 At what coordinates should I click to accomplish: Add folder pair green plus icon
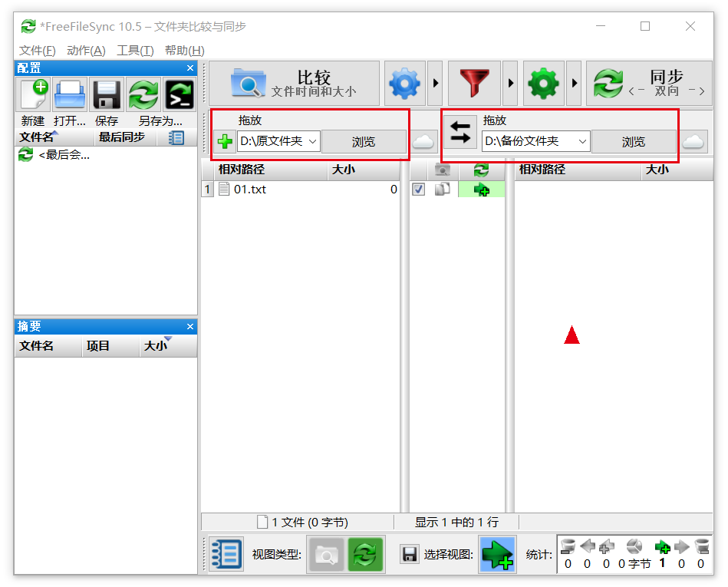225,141
